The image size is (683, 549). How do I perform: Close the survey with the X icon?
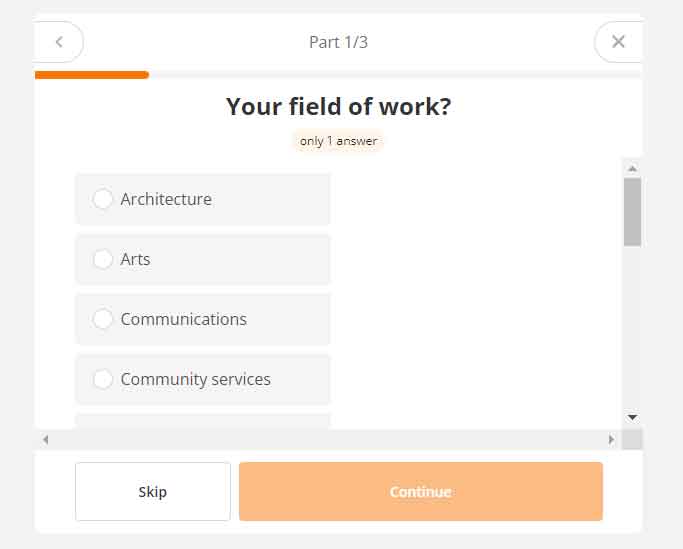click(x=618, y=42)
